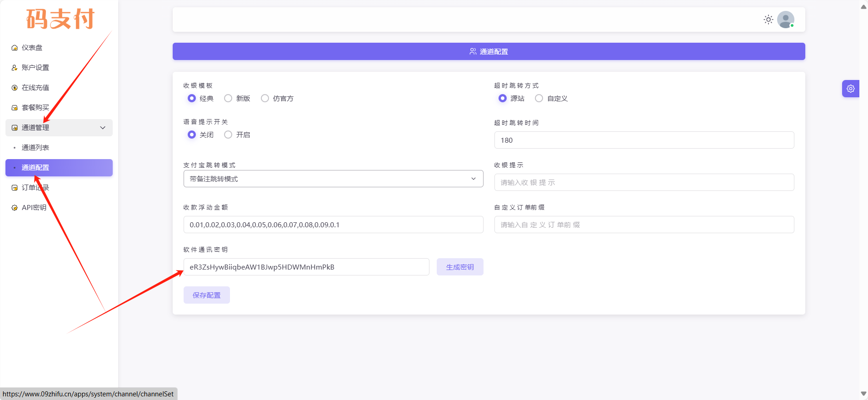Image resolution: width=868 pixels, height=400 pixels.
Task: Click the 收银提示 input field
Action: [644, 182]
